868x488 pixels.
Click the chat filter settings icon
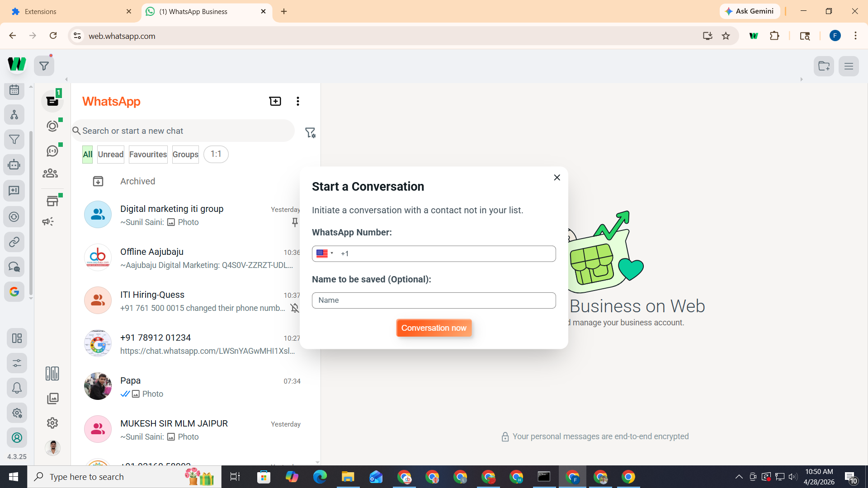(x=310, y=132)
